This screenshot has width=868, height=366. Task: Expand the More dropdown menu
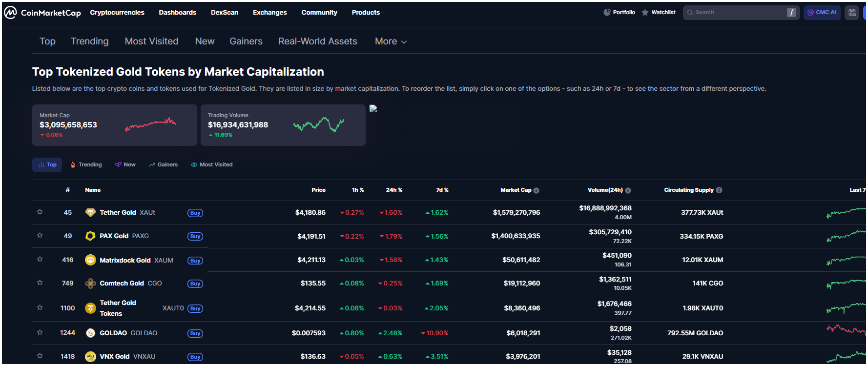tap(391, 41)
